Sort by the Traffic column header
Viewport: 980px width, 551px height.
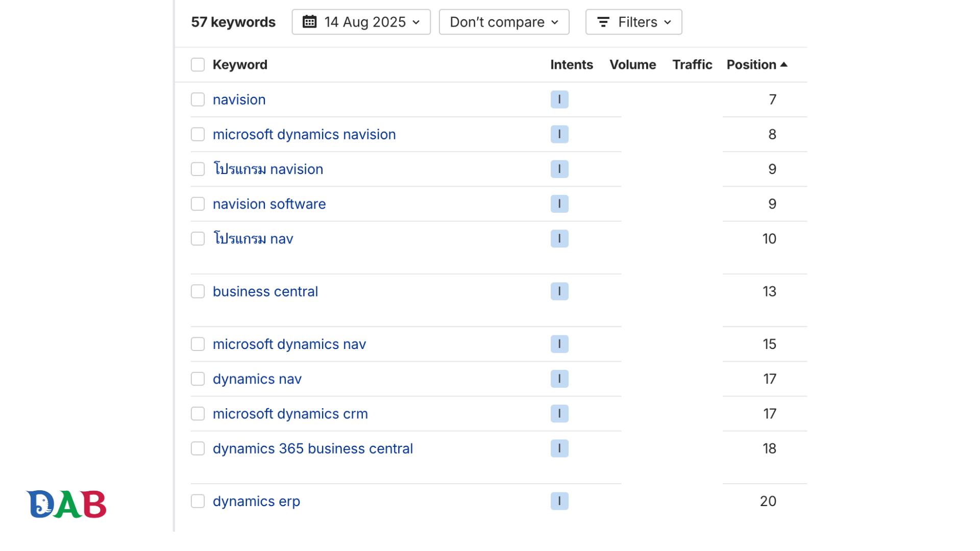click(692, 65)
